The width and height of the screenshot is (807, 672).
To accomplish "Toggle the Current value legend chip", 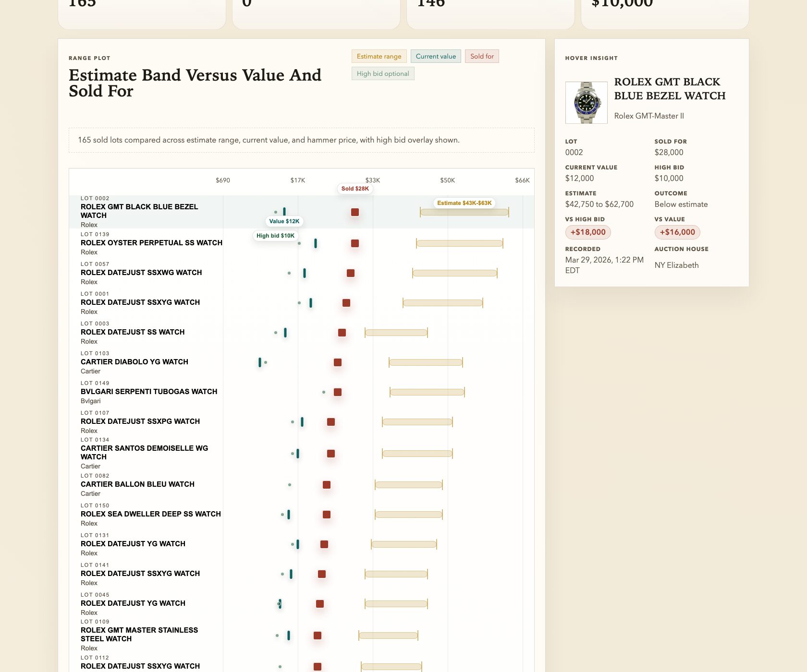I will (x=435, y=56).
